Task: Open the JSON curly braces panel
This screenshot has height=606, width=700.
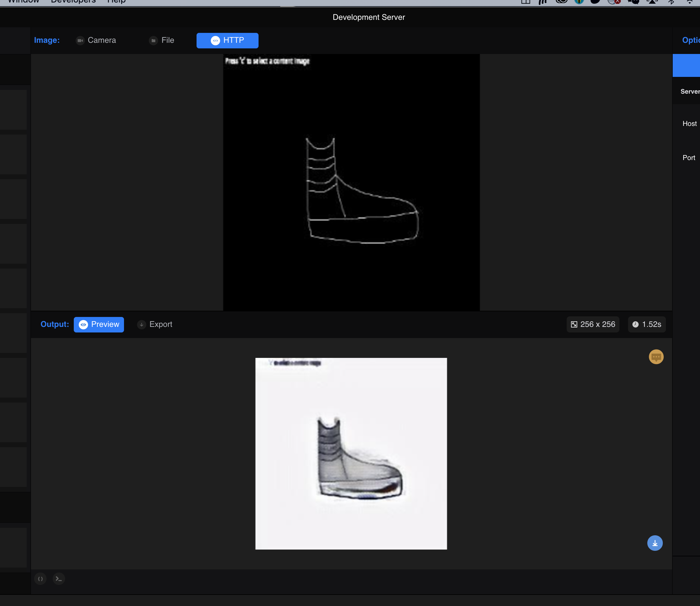Action: [x=40, y=579]
